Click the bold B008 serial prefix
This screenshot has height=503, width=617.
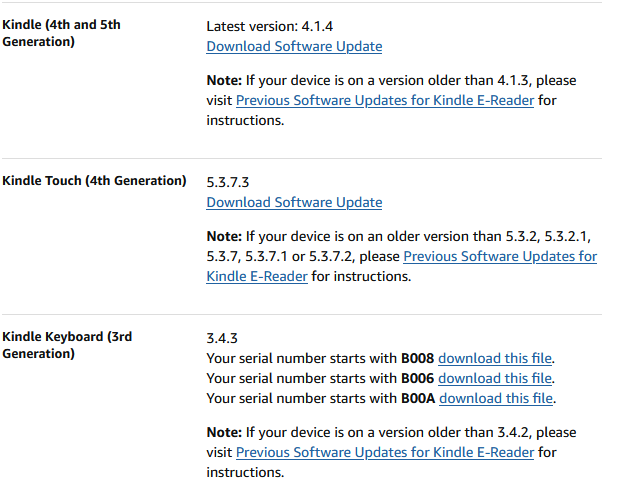[x=417, y=358]
